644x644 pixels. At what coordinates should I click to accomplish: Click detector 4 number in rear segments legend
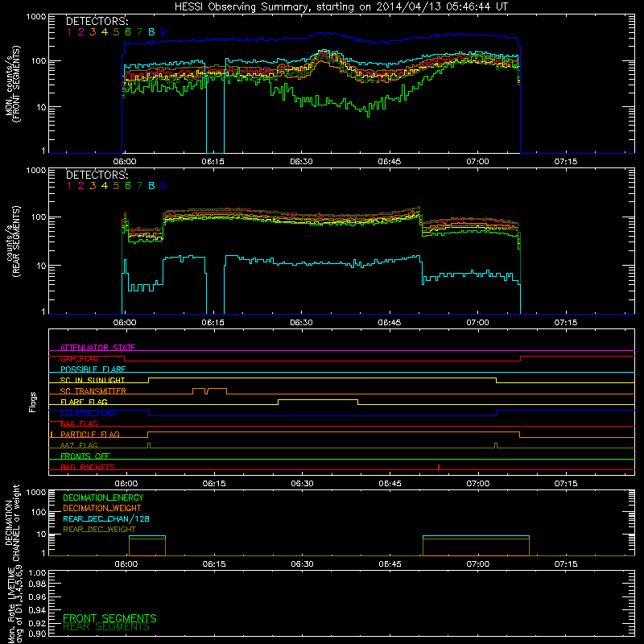(105, 186)
